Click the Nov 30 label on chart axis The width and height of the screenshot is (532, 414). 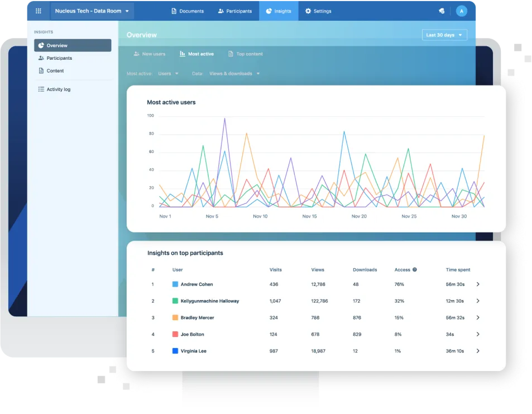click(x=459, y=216)
